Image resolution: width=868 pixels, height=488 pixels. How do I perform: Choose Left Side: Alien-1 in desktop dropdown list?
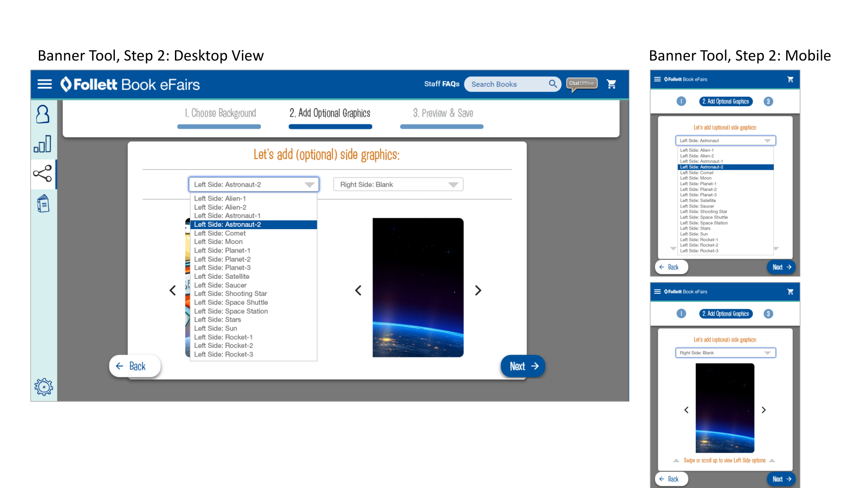[x=254, y=198]
